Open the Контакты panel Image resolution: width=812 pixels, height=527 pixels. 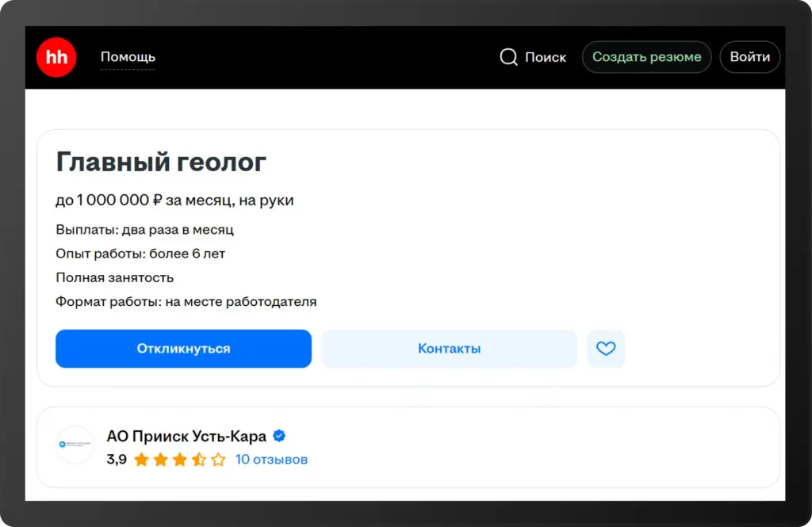tap(449, 349)
